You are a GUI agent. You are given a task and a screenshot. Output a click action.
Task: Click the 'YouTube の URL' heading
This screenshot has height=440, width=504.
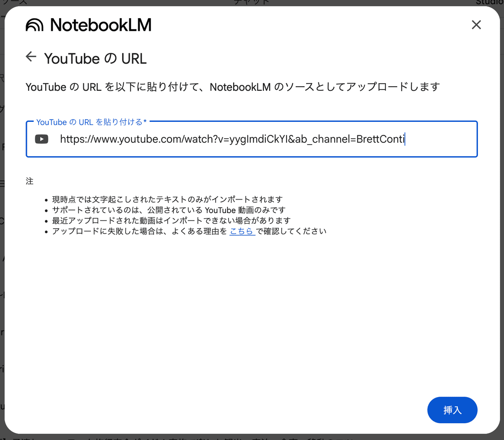coord(95,59)
